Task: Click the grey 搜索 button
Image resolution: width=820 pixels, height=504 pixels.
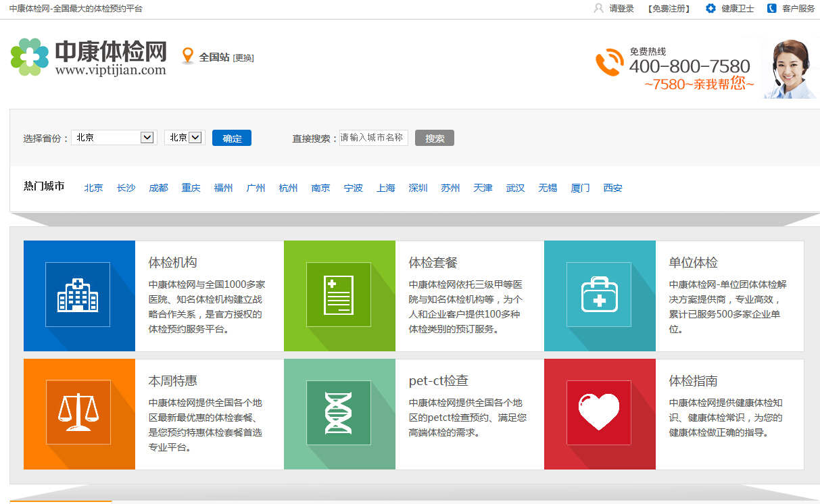Action: tap(435, 138)
